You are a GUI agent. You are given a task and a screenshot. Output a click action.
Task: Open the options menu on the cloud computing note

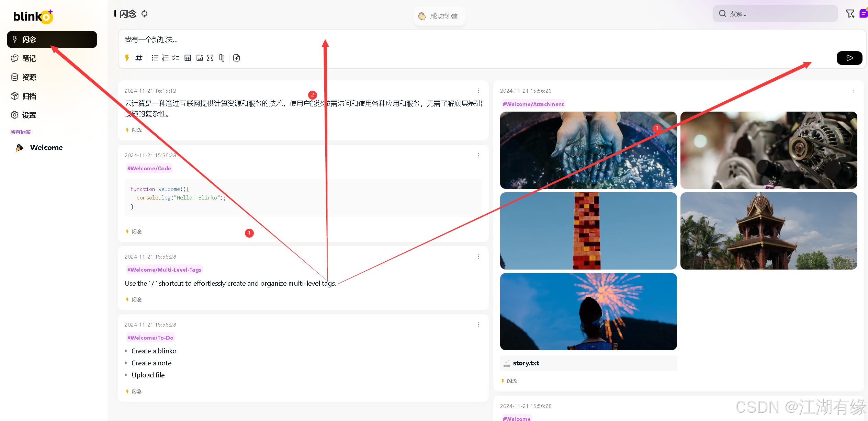[478, 91]
